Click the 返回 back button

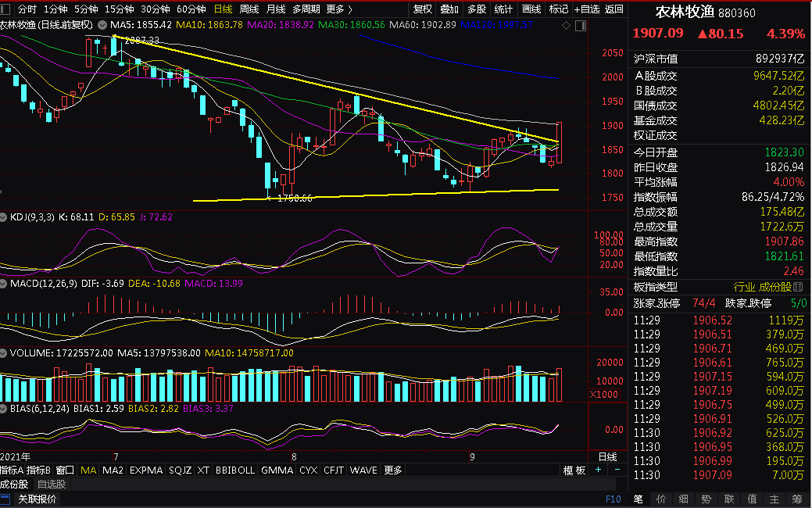point(614,9)
